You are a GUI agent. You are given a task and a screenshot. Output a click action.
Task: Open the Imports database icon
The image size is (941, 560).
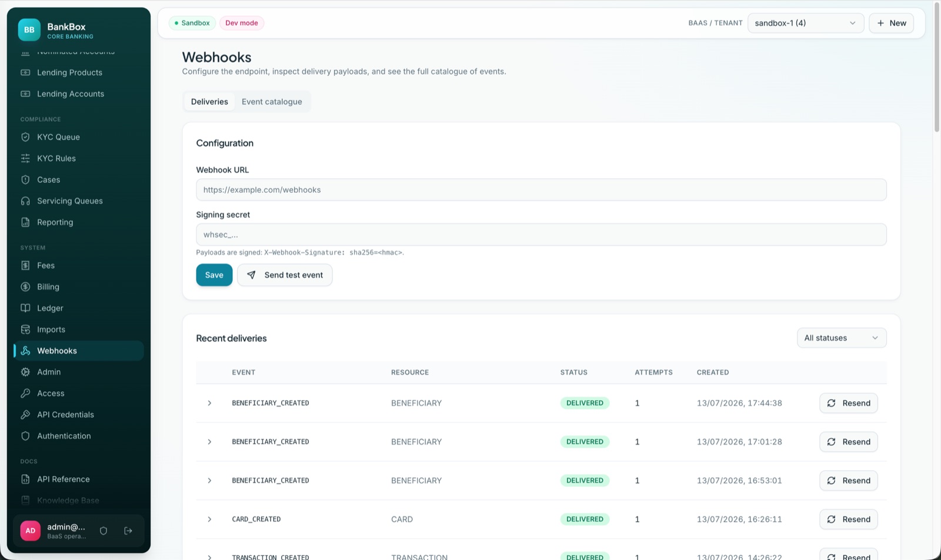click(x=25, y=330)
